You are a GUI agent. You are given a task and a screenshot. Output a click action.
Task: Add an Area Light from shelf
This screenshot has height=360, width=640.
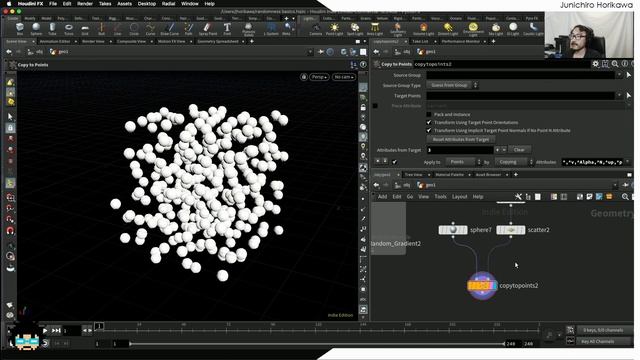pos(375,29)
